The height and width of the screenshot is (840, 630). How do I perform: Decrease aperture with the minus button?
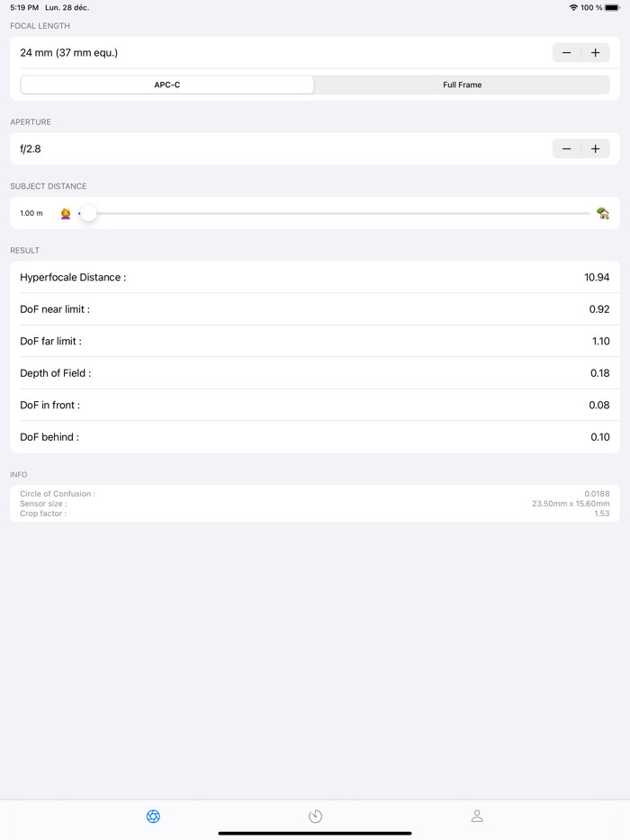(x=566, y=148)
